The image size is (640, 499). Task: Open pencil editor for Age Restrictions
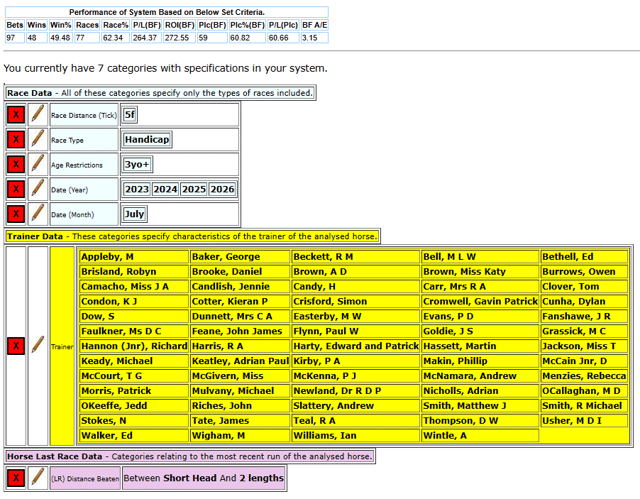click(x=38, y=164)
